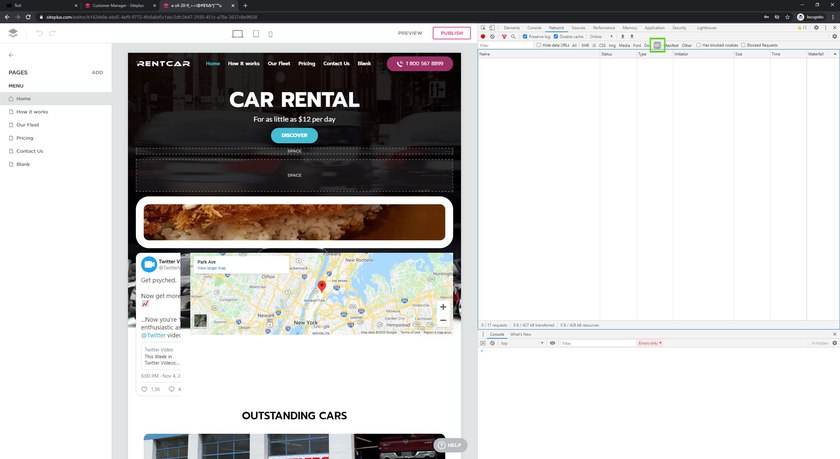840x459 pixels.
Task: Filter network by Img type
Action: coord(612,46)
